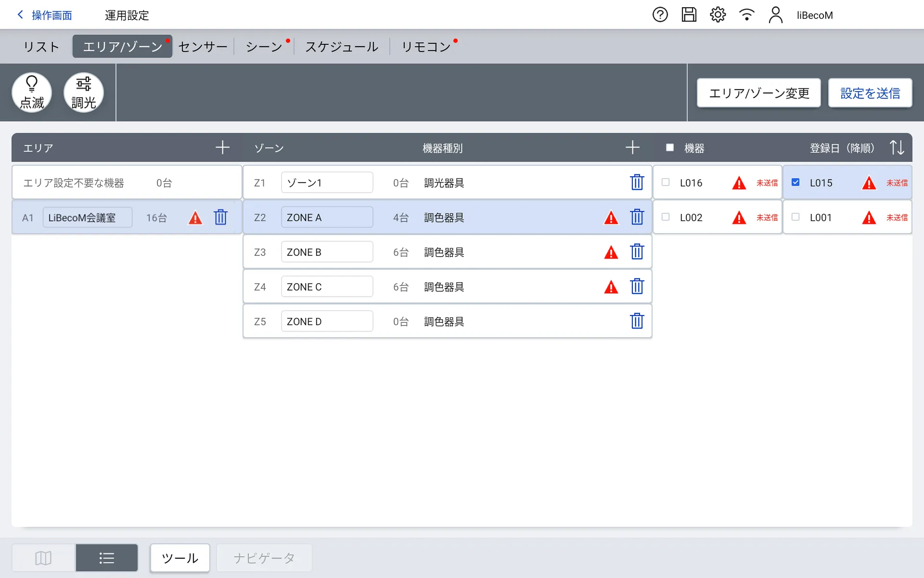Uncheck the L015 device checkbox
This screenshot has width=924, height=578.
click(796, 183)
